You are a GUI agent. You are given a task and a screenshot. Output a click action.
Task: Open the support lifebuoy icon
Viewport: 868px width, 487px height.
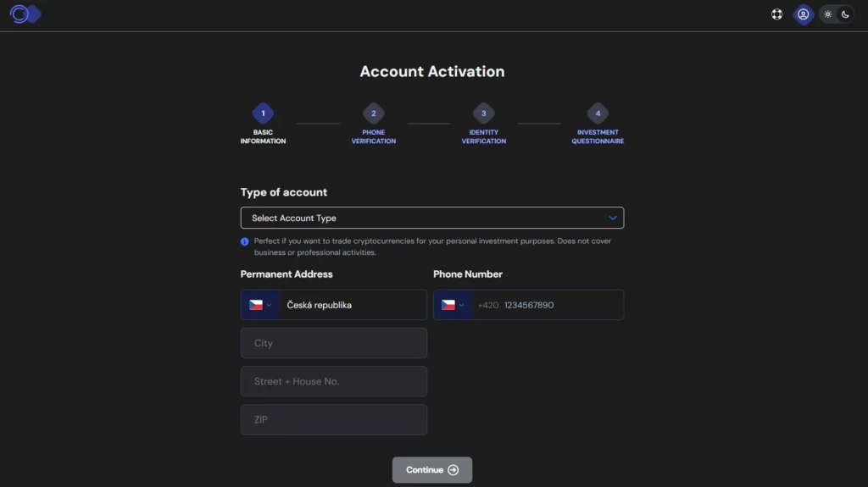click(776, 14)
